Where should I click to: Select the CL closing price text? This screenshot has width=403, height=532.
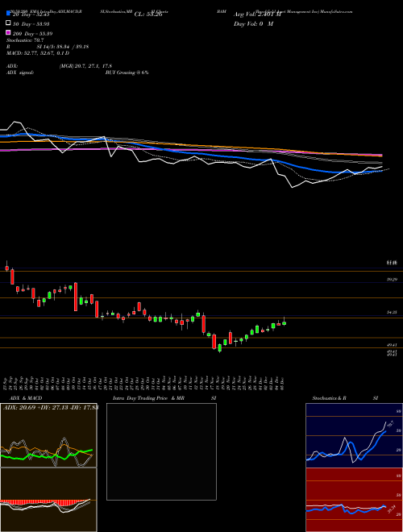(149, 15)
